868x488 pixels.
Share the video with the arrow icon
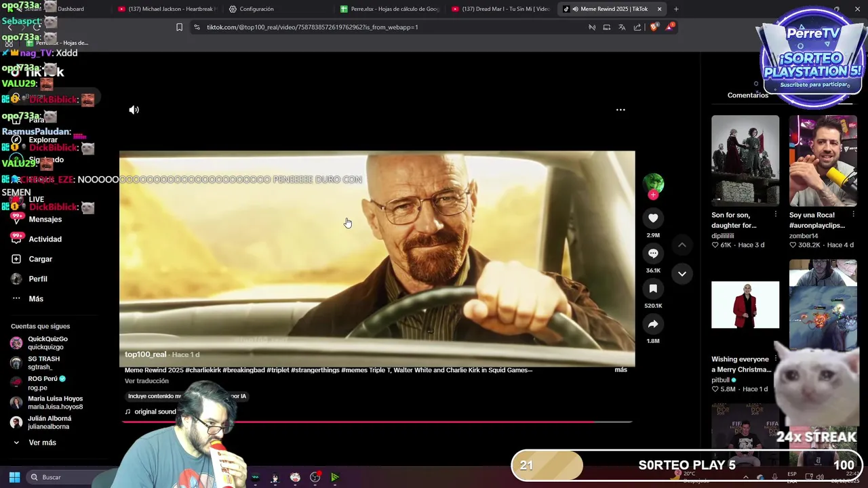[x=653, y=324]
